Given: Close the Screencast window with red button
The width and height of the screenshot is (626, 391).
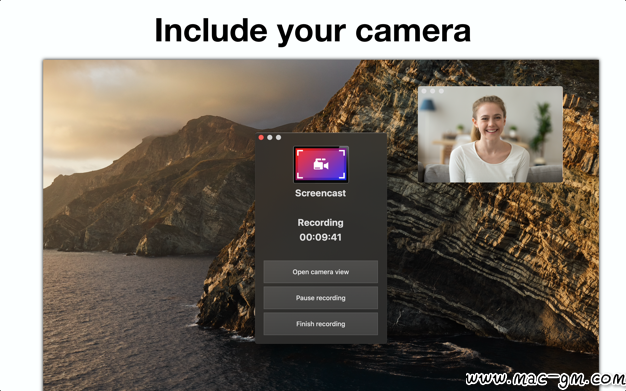Looking at the screenshot, I should click(261, 137).
